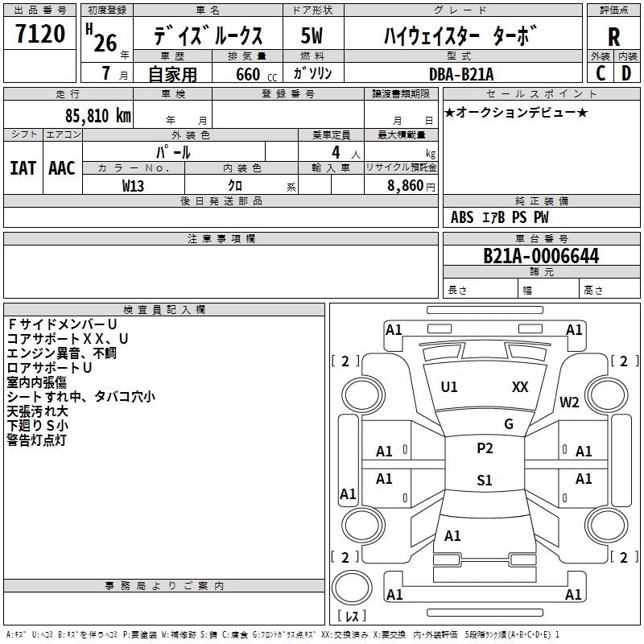Click the fuel type ガソリン
Image resolution: width=644 pixels, height=644 pixels.
(312, 73)
